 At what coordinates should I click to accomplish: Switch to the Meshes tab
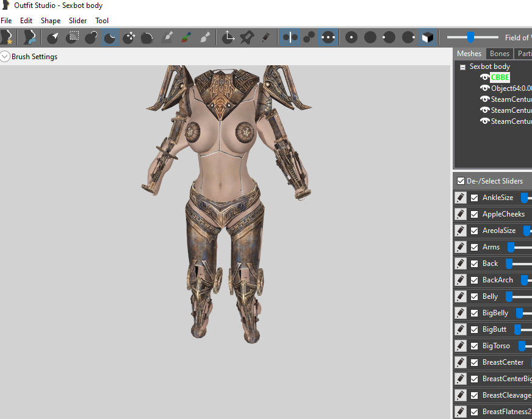pos(469,54)
